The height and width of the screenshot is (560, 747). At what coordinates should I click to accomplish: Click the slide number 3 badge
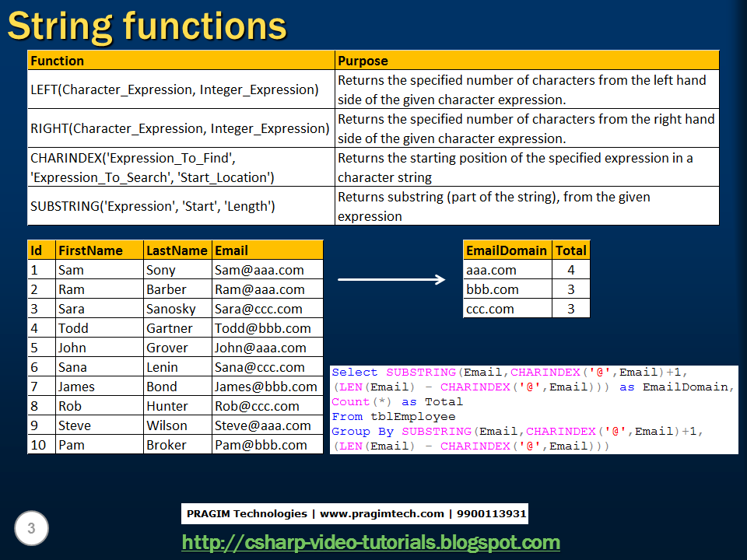31,528
